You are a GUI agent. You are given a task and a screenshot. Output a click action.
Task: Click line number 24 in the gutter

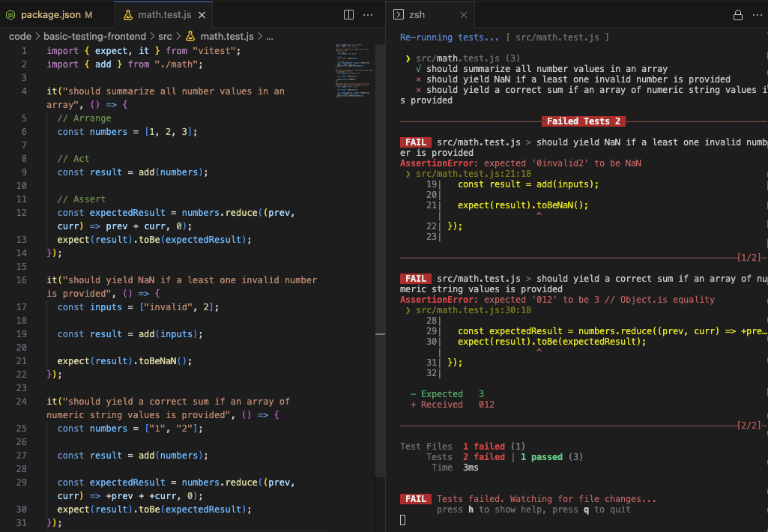click(22, 402)
